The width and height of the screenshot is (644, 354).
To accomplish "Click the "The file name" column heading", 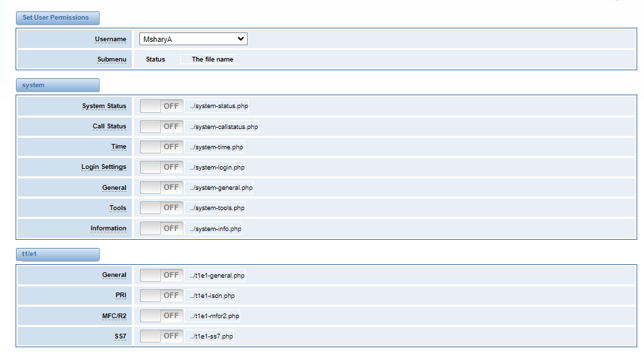I will tap(212, 59).
